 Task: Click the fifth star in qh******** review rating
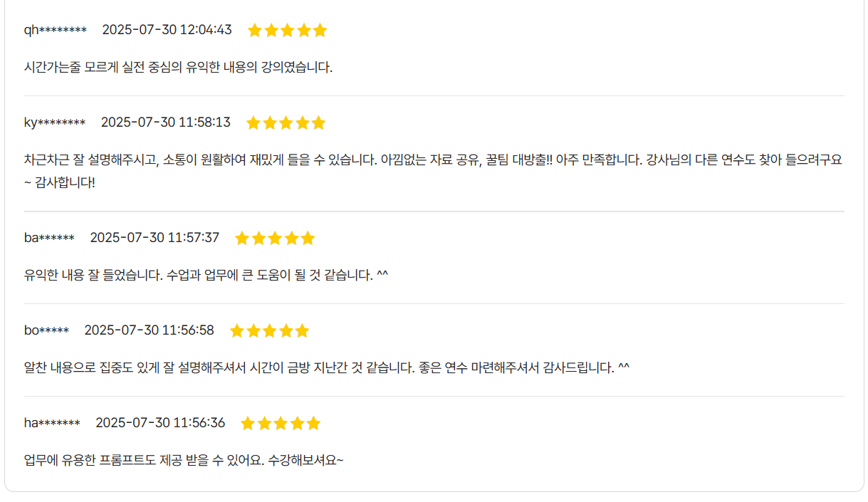pyautogui.click(x=320, y=30)
